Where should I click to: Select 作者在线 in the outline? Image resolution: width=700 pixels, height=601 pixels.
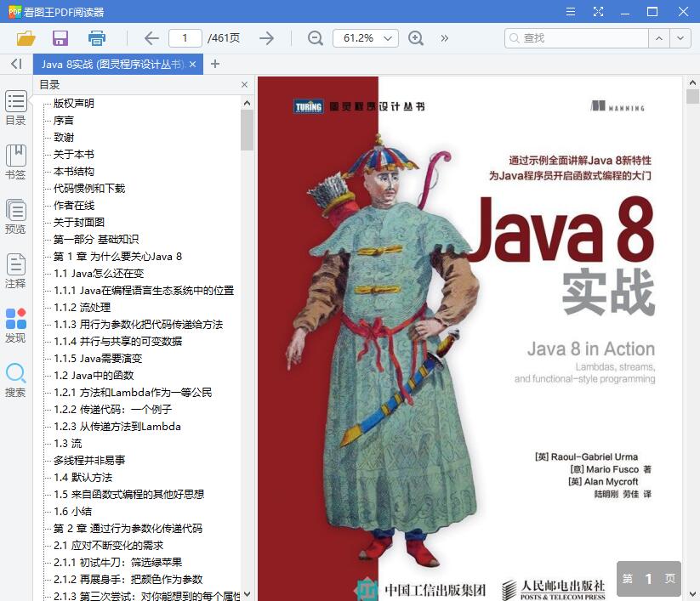(74, 205)
